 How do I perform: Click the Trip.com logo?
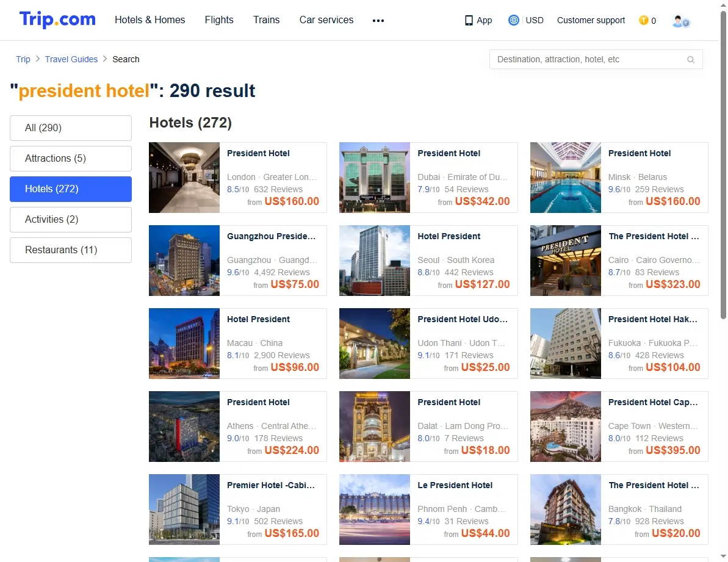[57, 20]
